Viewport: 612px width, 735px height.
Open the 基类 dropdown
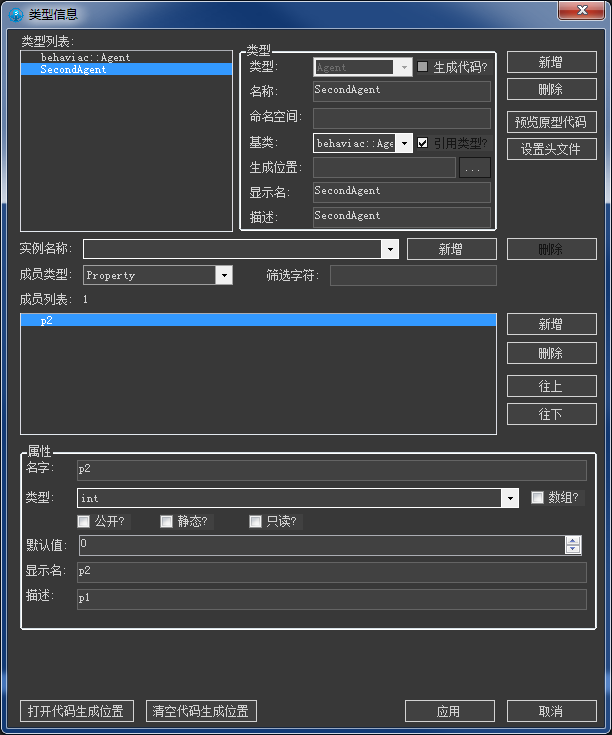tap(405, 143)
